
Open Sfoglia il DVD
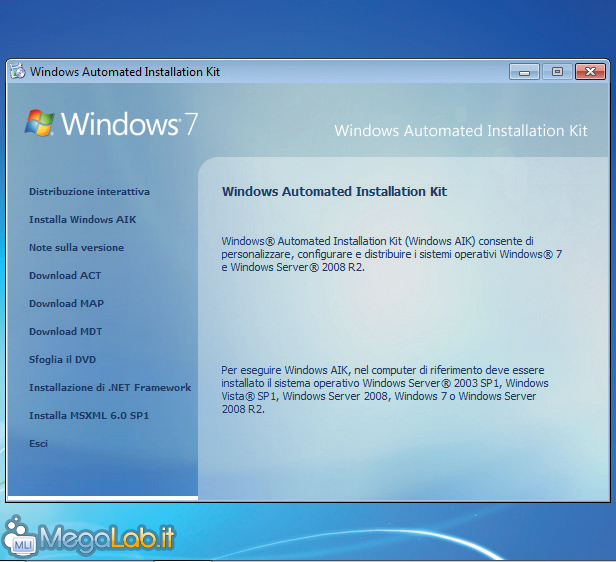(x=62, y=360)
